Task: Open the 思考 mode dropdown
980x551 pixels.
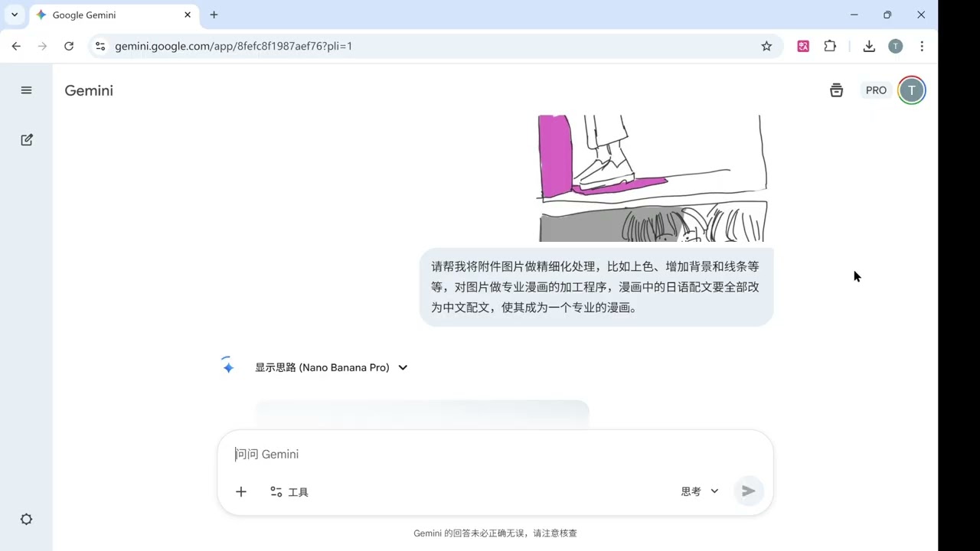Action: 697,491
